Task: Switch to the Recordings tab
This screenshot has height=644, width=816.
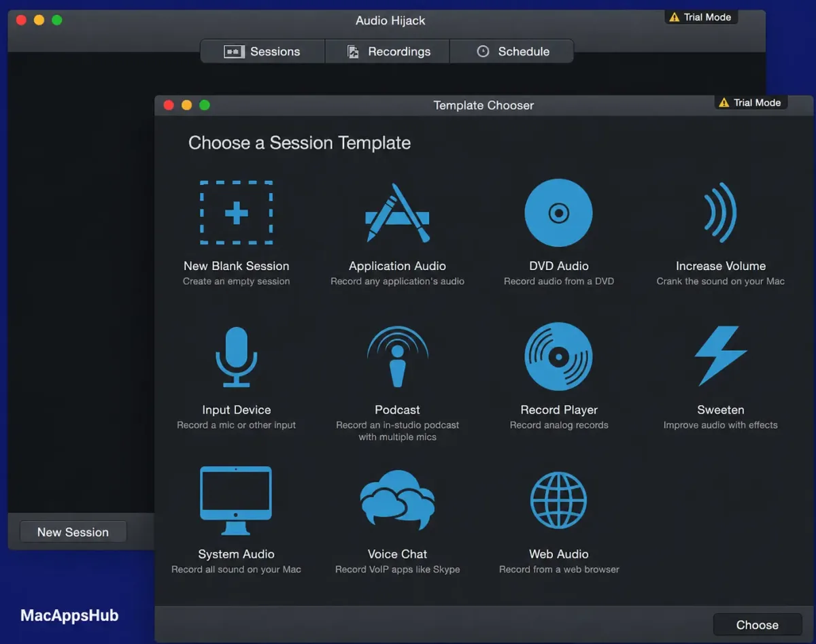Action: point(388,52)
